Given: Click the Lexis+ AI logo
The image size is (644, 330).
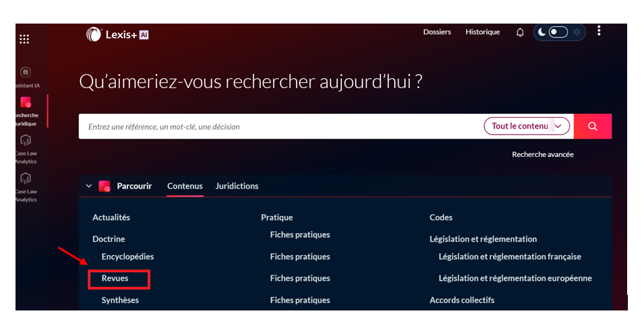Looking at the screenshot, I should (117, 34).
